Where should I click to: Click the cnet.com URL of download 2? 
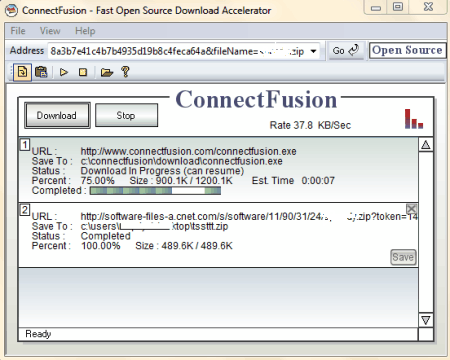[249, 217]
